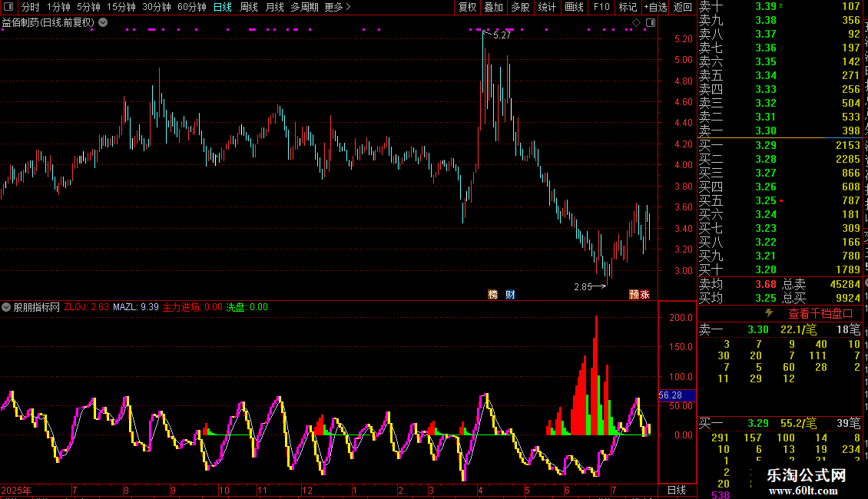Click the 标记 mark button
Screen dimensions: 868x499
(628, 7)
